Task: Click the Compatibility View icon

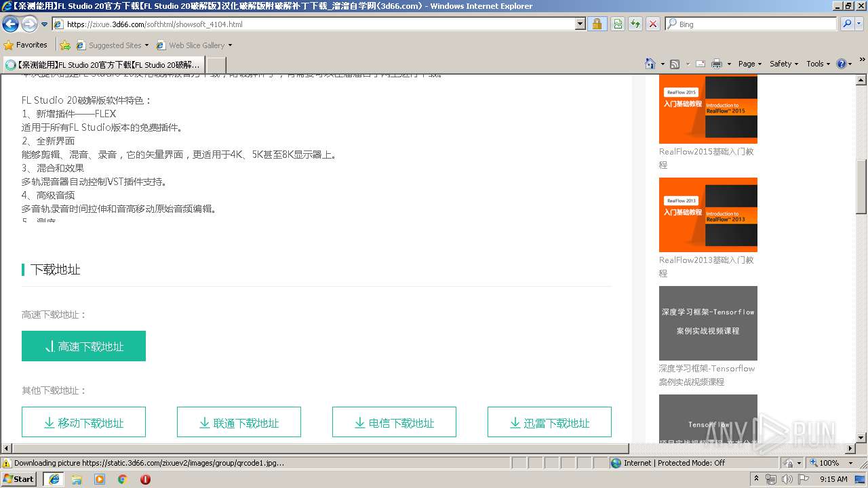Action: click(x=618, y=24)
